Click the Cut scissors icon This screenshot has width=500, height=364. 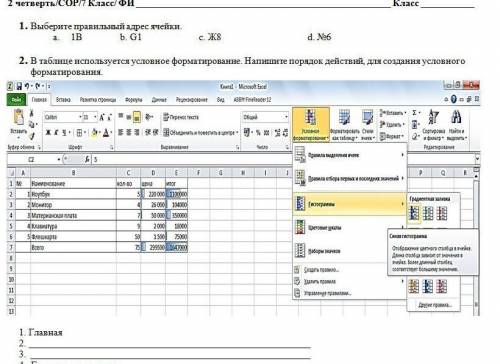(x=32, y=113)
